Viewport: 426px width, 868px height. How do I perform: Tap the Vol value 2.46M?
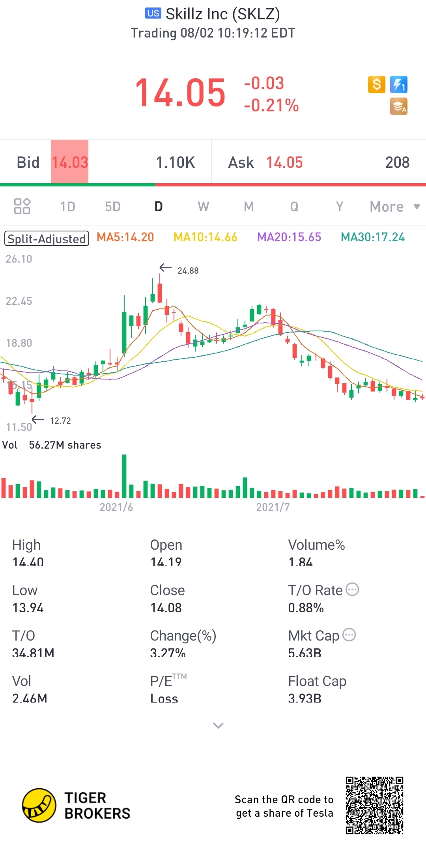pyautogui.click(x=30, y=698)
